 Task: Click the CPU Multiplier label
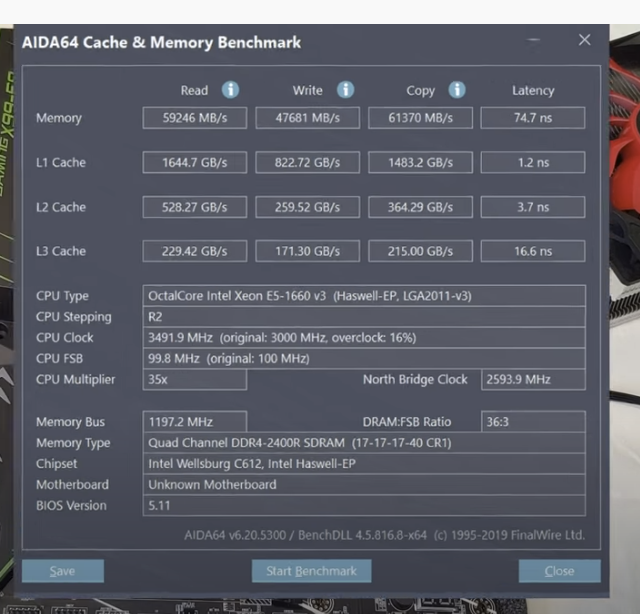tap(76, 380)
